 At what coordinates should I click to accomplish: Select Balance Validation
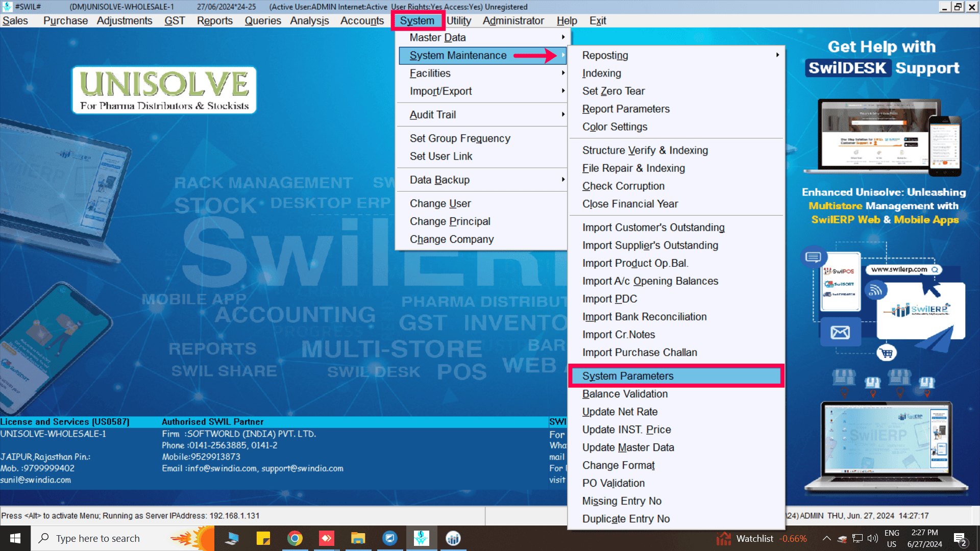coord(676,394)
